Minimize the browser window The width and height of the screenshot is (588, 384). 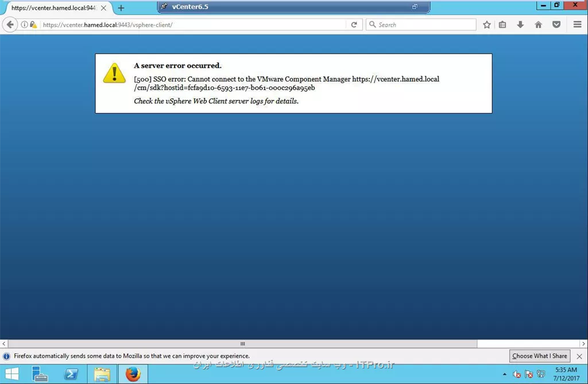point(543,5)
